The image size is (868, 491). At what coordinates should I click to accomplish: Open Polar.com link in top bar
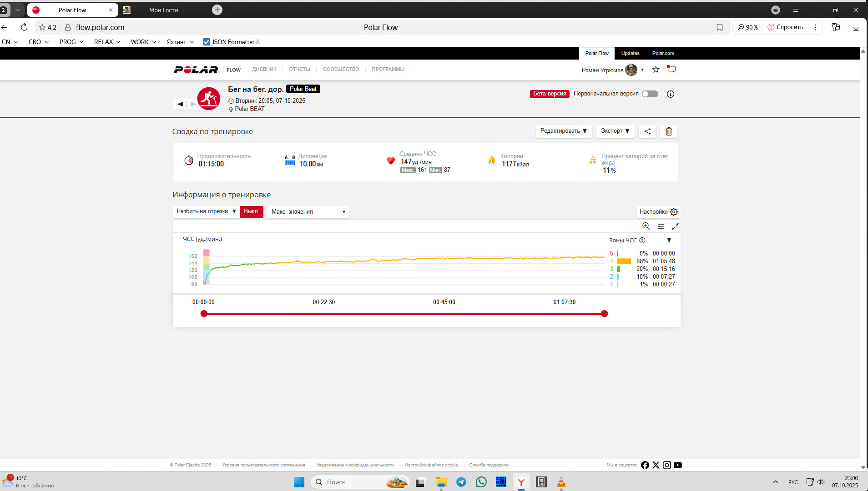(663, 54)
